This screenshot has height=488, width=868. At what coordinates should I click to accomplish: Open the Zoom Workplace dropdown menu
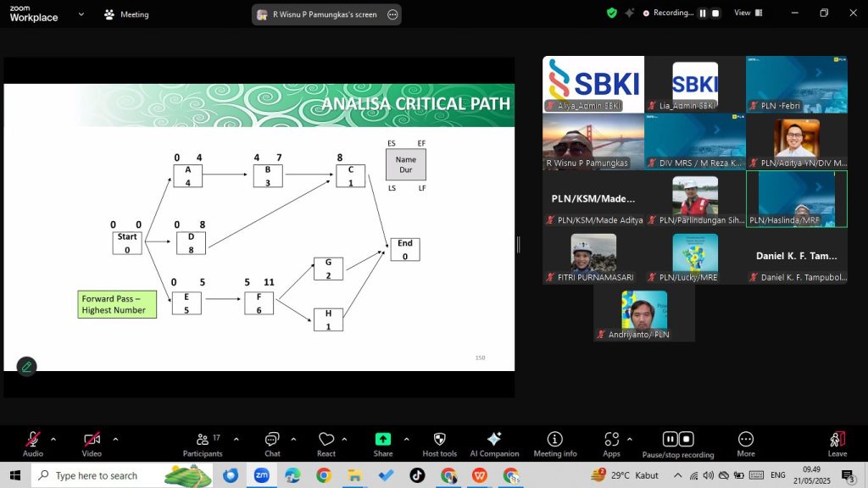tap(81, 14)
